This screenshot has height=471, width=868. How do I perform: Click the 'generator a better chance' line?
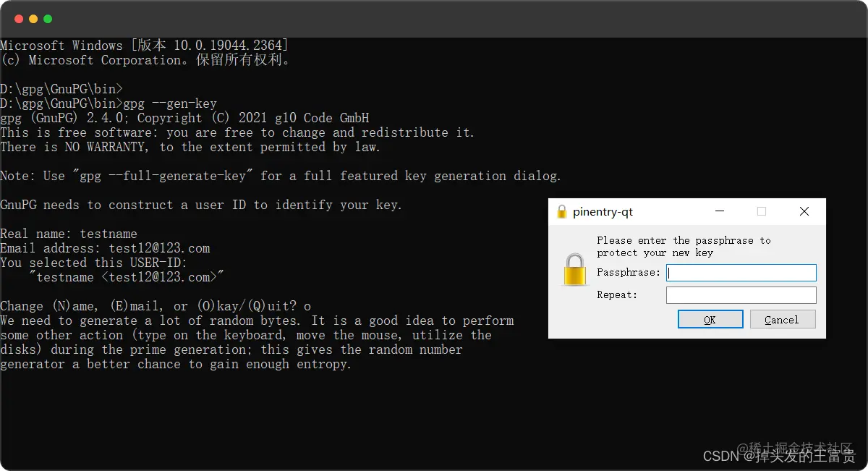pyautogui.click(x=176, y=364)
